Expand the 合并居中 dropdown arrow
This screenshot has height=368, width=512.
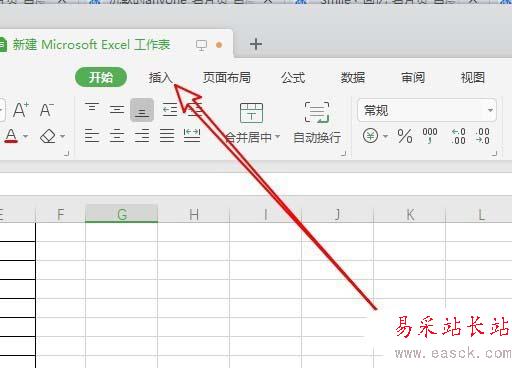[277, 137]
